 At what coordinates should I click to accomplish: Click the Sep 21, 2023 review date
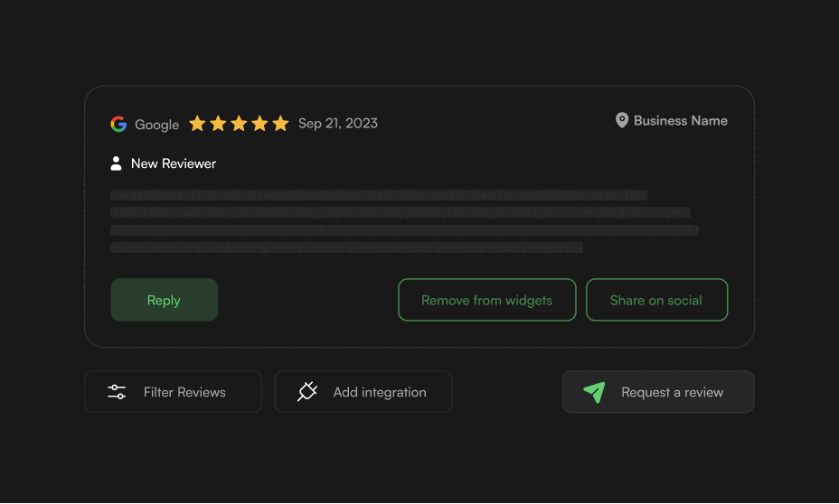[x=338, y=123]
